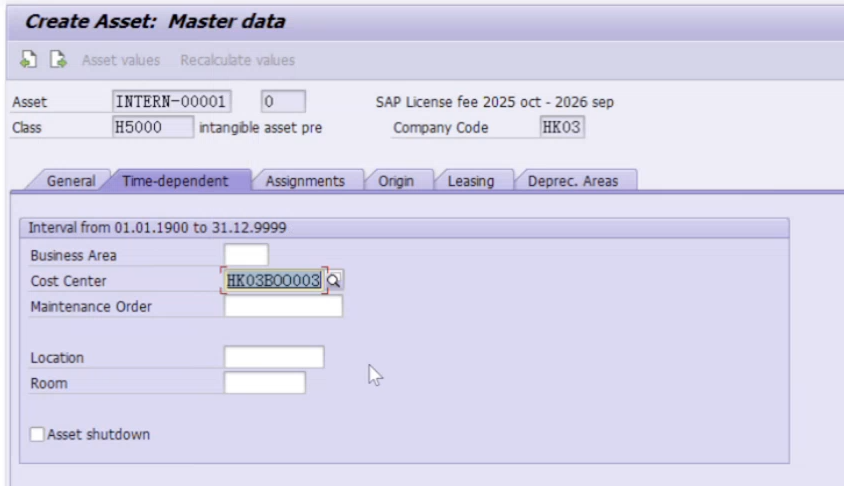The width and height of the screenshot is (844, 486).
Task: Open the Assignments tab
Action: pyautogui.click(x=305, y=181)
